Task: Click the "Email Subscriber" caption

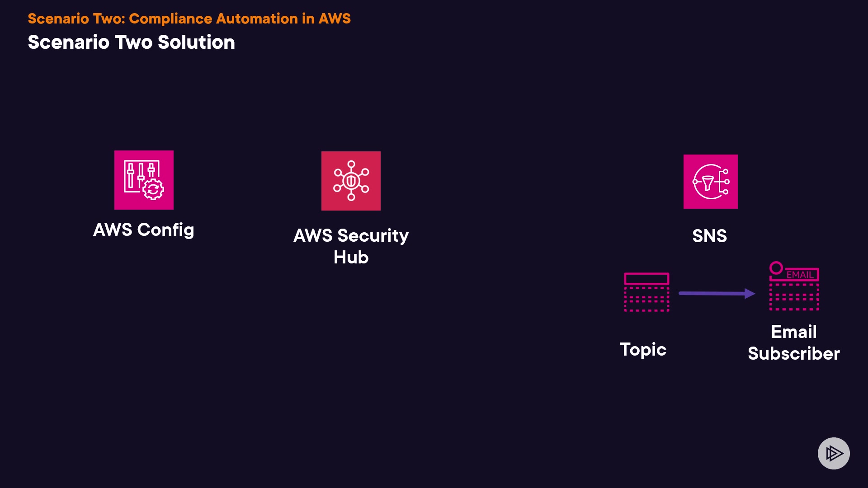Action: click(794, 343)
